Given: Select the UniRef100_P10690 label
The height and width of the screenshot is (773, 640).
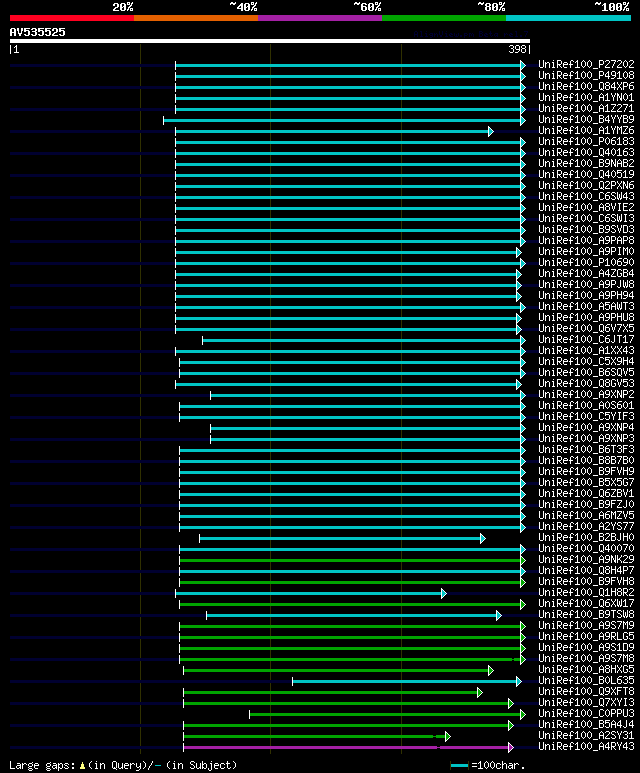Looking at the screenshot, I should (x=586, y=263).
